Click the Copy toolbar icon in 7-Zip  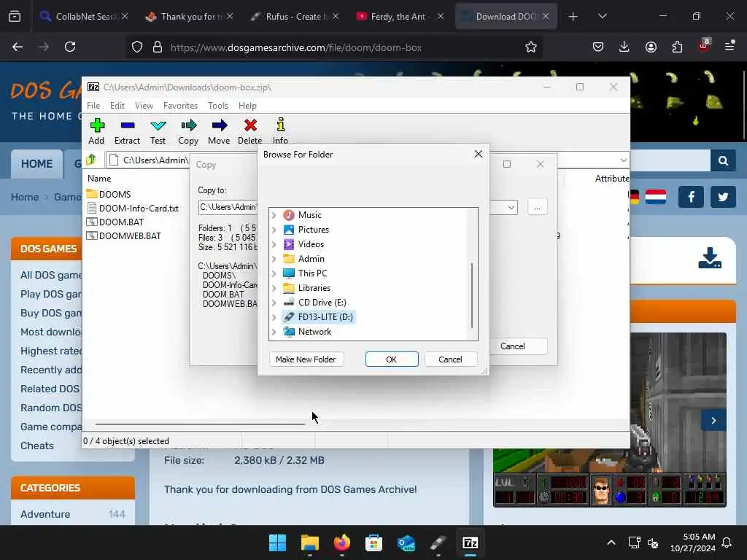coord(188,131)
